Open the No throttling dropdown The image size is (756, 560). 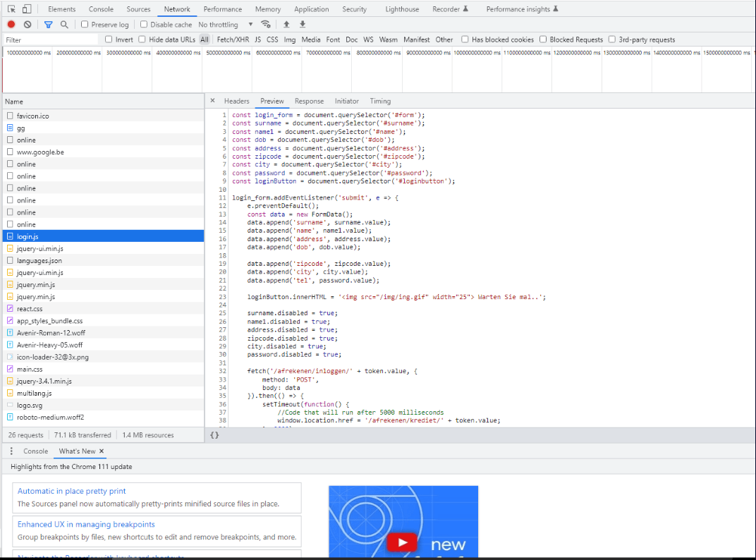(225, 25)
